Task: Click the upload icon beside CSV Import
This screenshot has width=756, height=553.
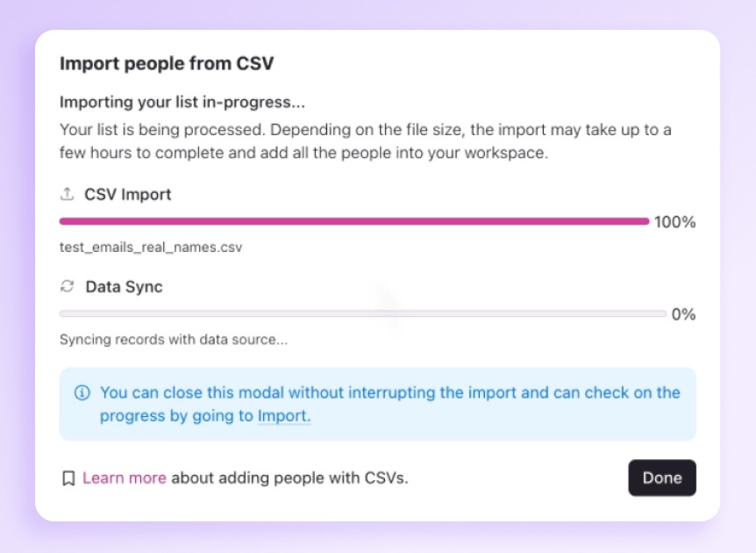Action: tap(67, 194)
